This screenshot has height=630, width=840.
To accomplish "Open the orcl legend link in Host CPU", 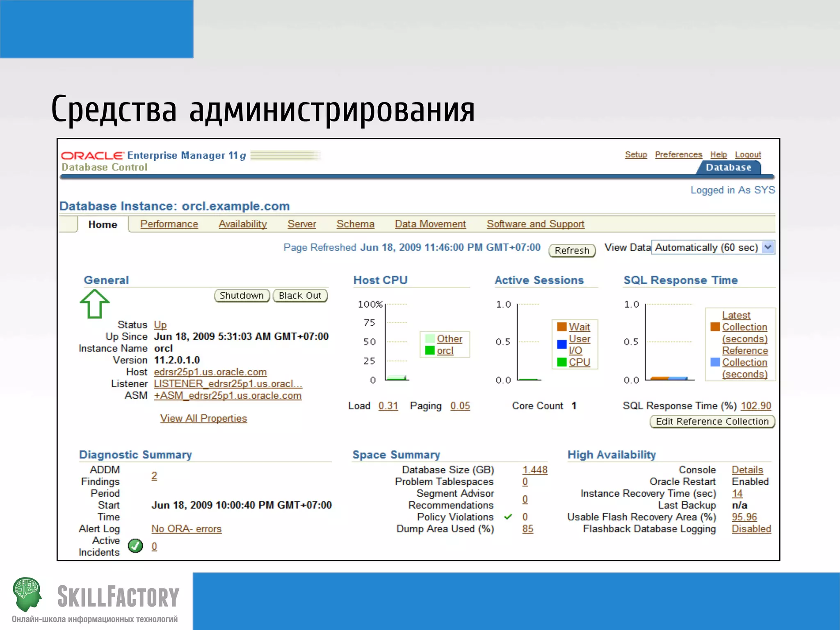I will [445, 351].
